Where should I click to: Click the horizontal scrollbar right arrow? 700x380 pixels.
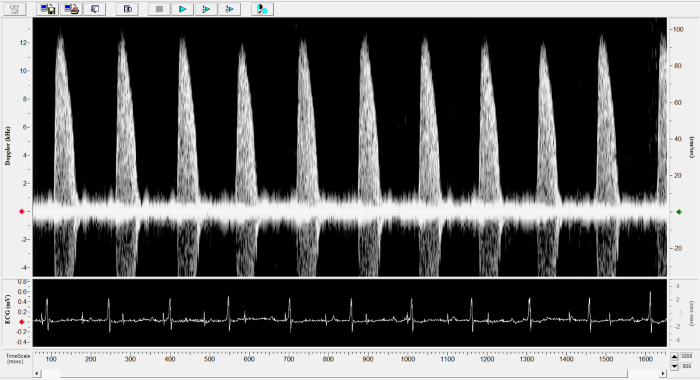[x=663, y=373]
